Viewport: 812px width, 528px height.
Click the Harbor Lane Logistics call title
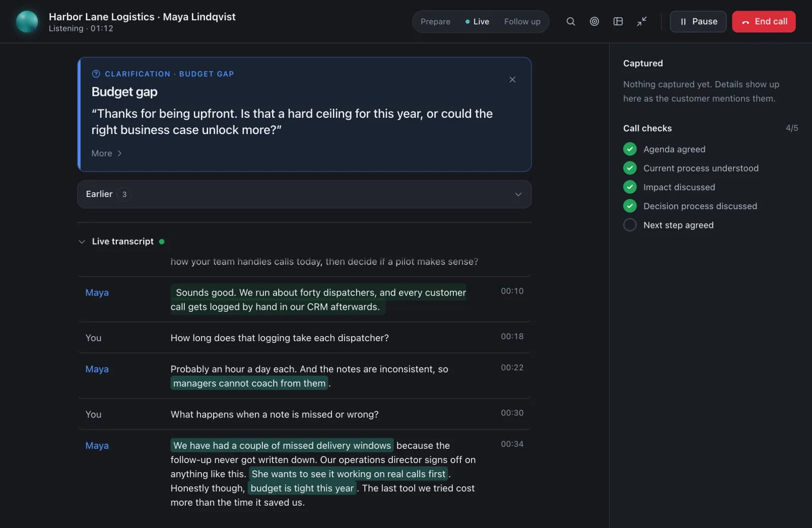142,17
